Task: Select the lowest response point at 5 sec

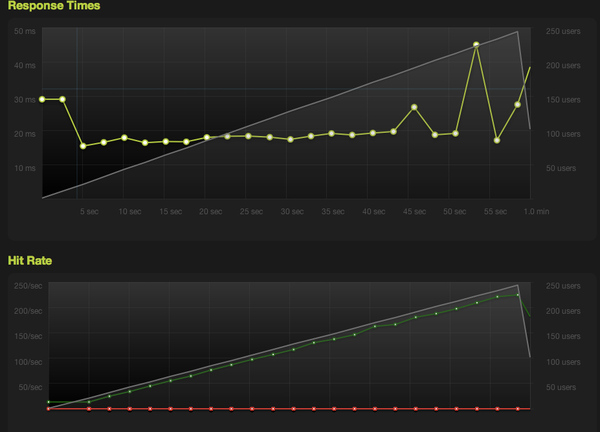Action: pyautogui.click(x=83, y=146)
